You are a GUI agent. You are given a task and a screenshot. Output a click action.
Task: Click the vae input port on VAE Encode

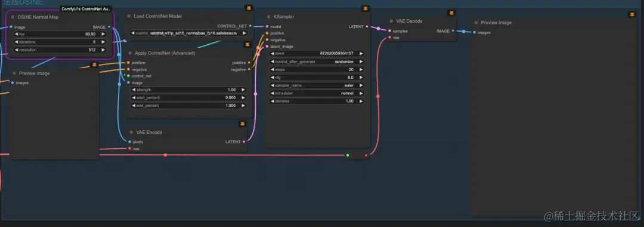[129, 148]
